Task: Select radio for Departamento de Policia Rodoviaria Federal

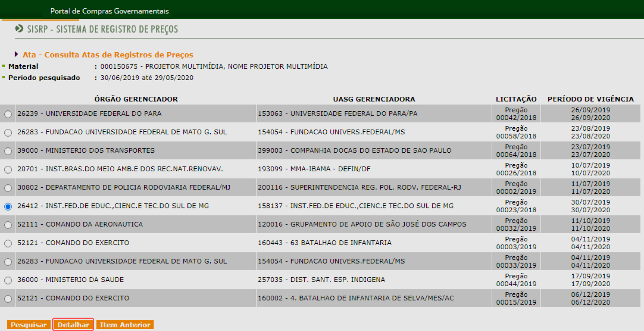Action: click(8, 188)
